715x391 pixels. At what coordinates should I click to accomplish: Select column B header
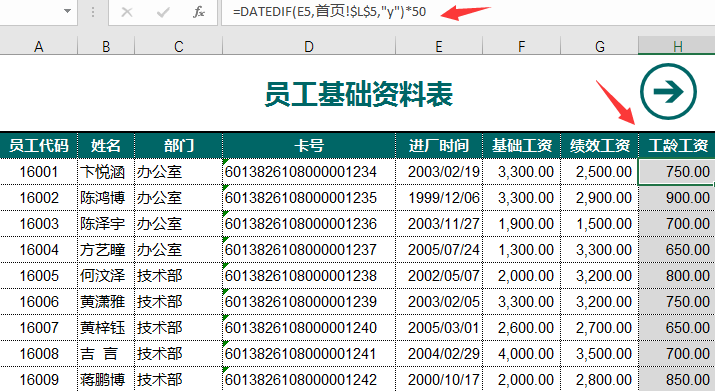(106, 46)
